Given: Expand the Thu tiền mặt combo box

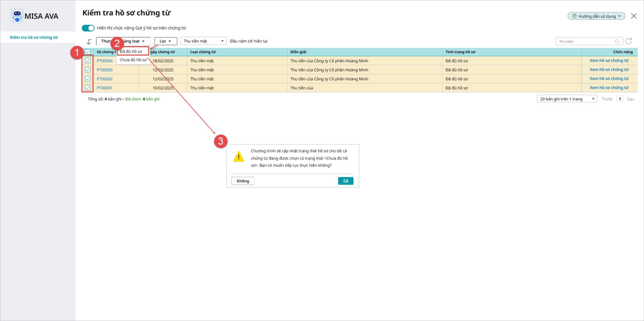Looking at the screenshot, I should [203, 41].
